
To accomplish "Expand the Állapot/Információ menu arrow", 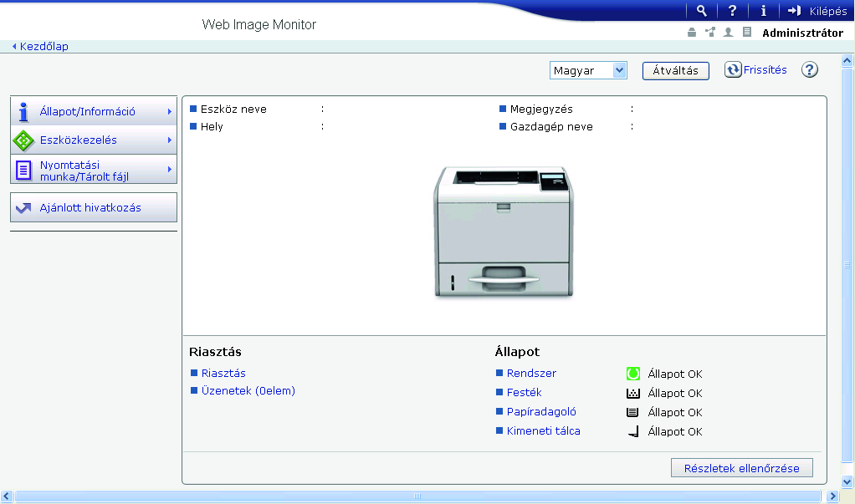I will tap(170, 111).
